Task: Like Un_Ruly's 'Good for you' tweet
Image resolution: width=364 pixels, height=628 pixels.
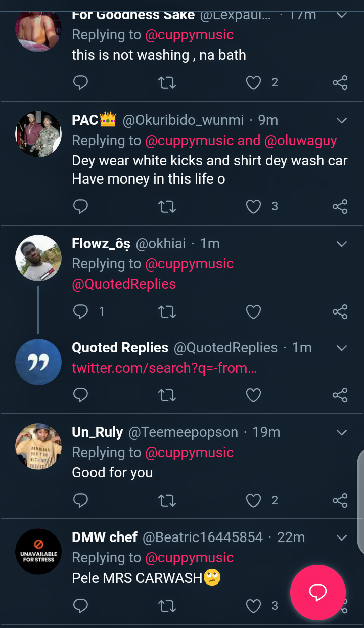Action: pyautogui.click(x=253, y=501)
